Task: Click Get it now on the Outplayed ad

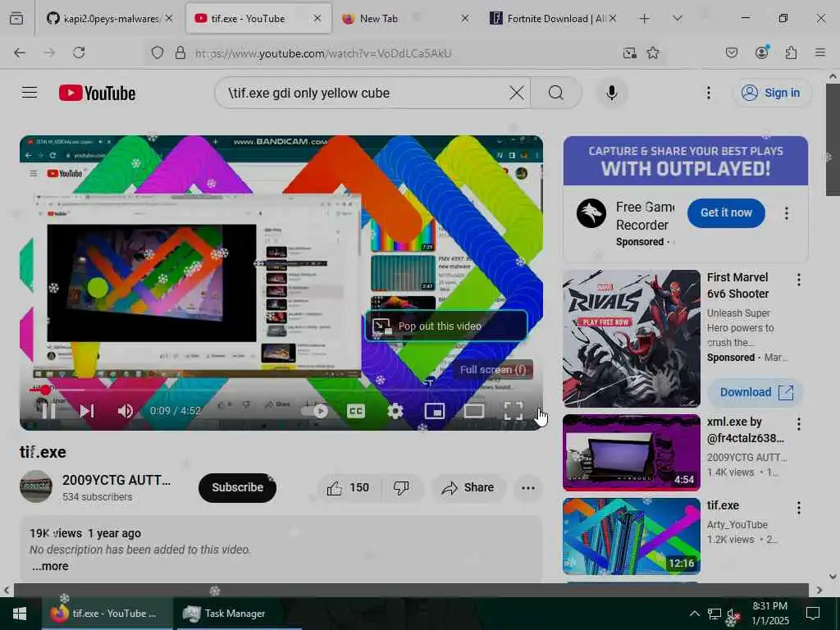Action: tap(726, 212)
